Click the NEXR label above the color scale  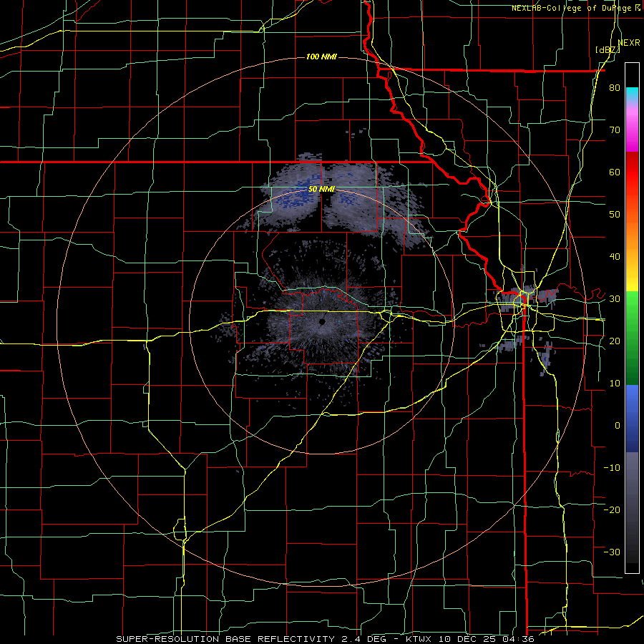pyautogui.click(x=629, y=43)
